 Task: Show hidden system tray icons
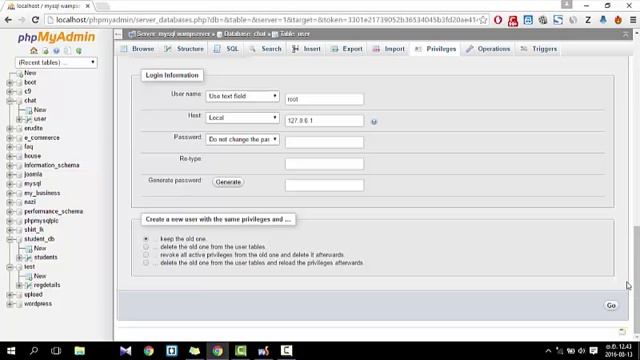(548, 351)
